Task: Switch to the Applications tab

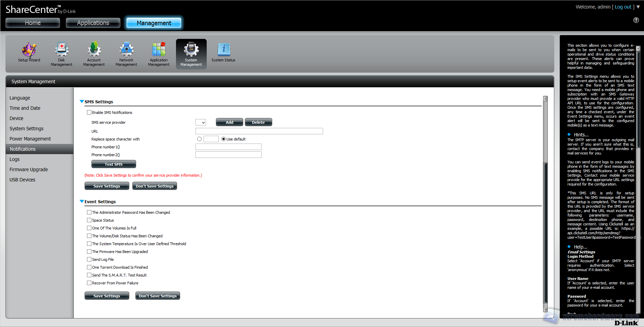Action: pos(93,23)
